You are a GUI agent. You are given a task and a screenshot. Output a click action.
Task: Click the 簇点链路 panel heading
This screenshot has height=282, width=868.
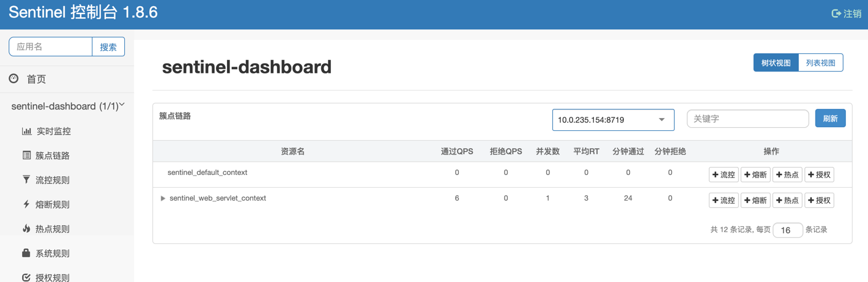tap(175, 116)
